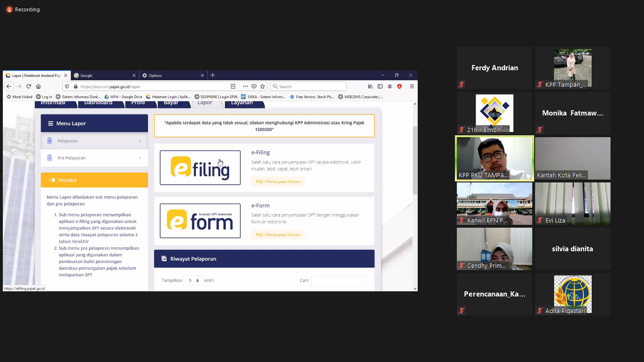Click the Cari search field
Viewport: 644px width, 362px height.
click(x=339, y=280)
